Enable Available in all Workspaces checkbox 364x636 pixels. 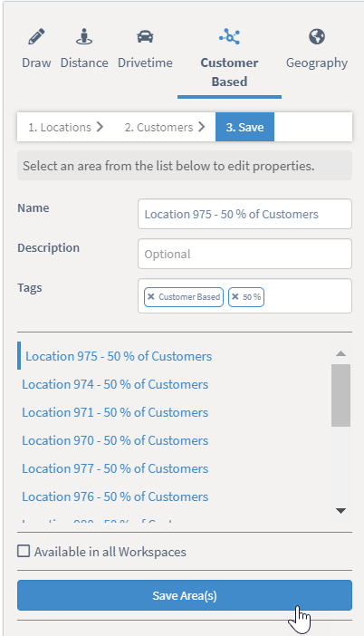pyautogui.click(x=24, y=551)
